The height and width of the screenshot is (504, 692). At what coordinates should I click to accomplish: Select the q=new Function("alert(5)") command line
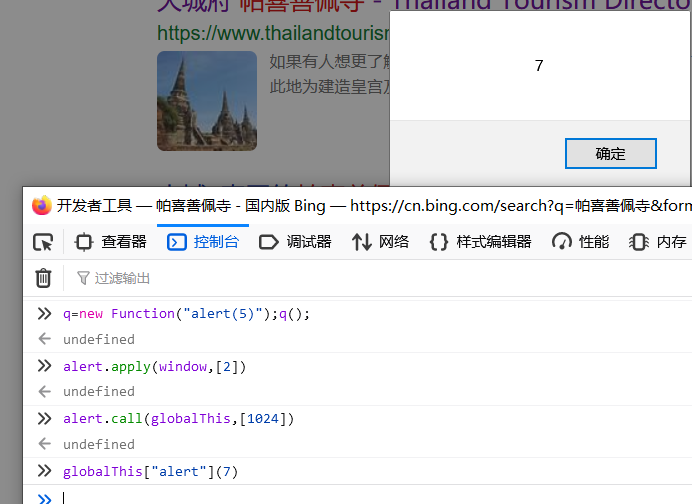186,314
